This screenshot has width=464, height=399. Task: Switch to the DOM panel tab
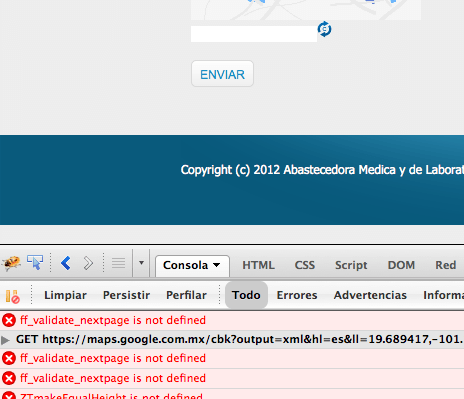[x=401, y=265]
